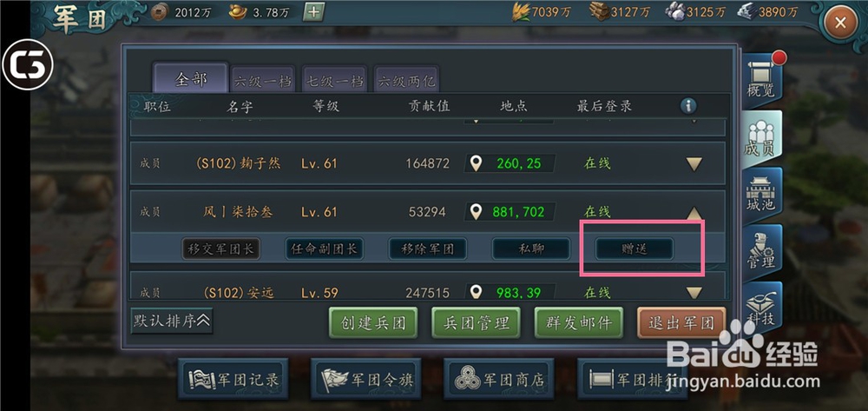Tap the green plus icon beside gold
The width and height of the screenshot is (868, 411).
click(314, 11)
